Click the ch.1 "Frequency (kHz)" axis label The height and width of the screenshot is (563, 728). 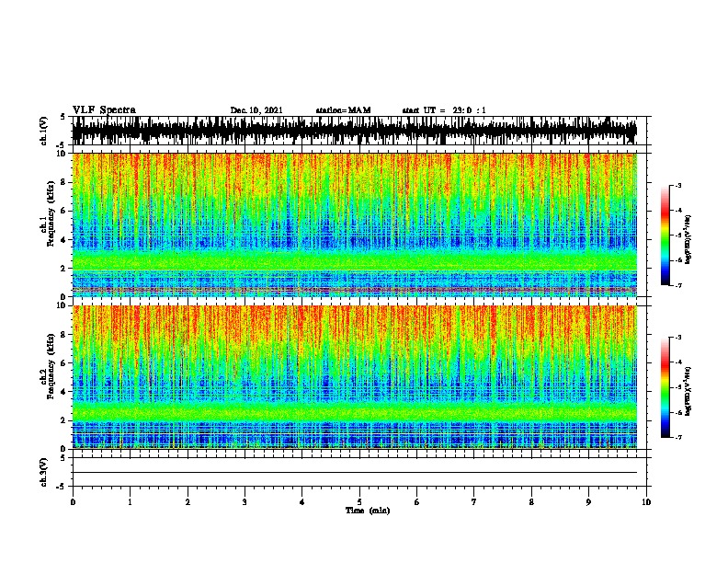click(x=51, y=213)
